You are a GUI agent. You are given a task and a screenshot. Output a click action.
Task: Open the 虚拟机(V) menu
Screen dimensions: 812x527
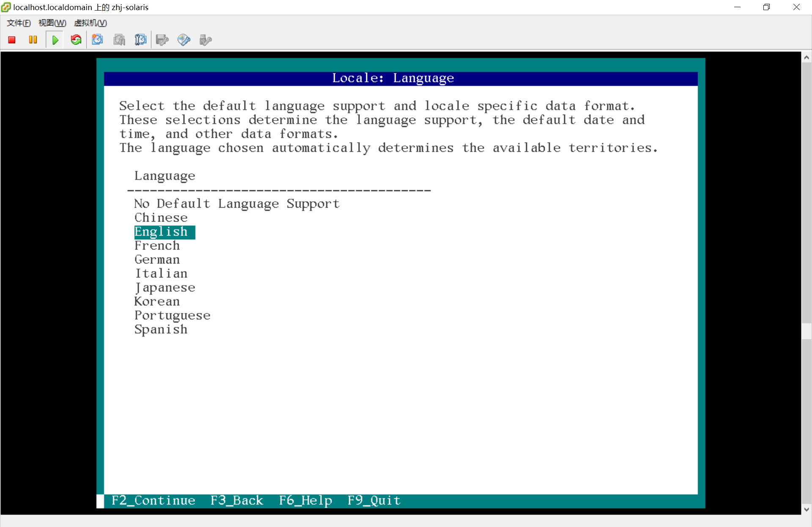(x=90, y=23)
